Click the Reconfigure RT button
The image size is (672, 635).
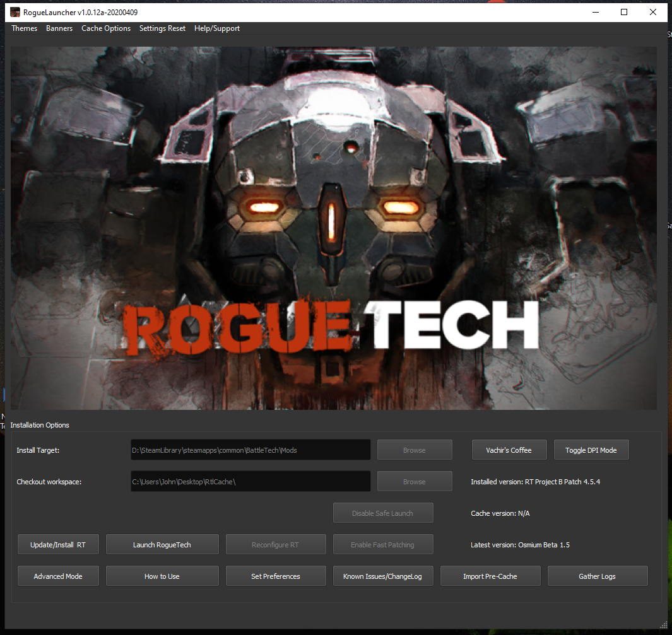click(276, 545)
